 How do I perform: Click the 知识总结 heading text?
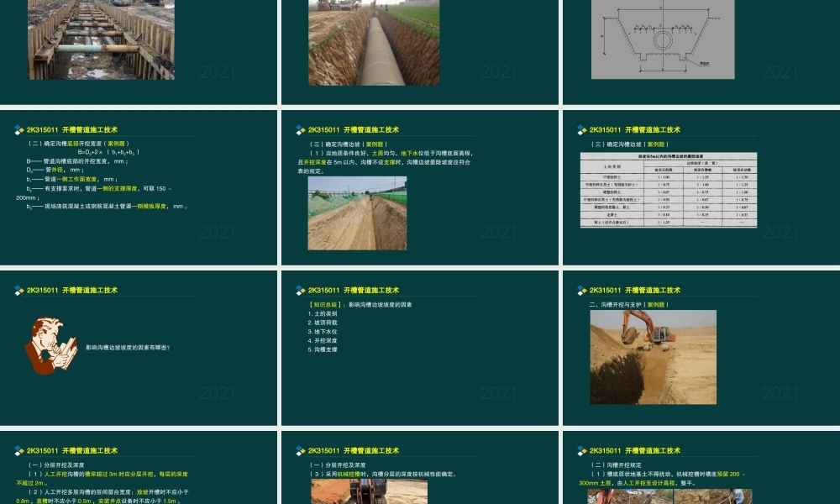pos(324,304)
